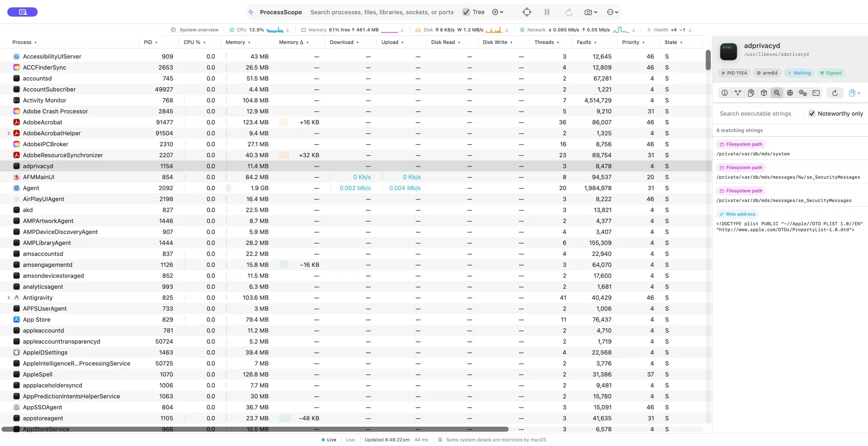
Task: Sort by the CPU % column header
Action: (195, 42)
